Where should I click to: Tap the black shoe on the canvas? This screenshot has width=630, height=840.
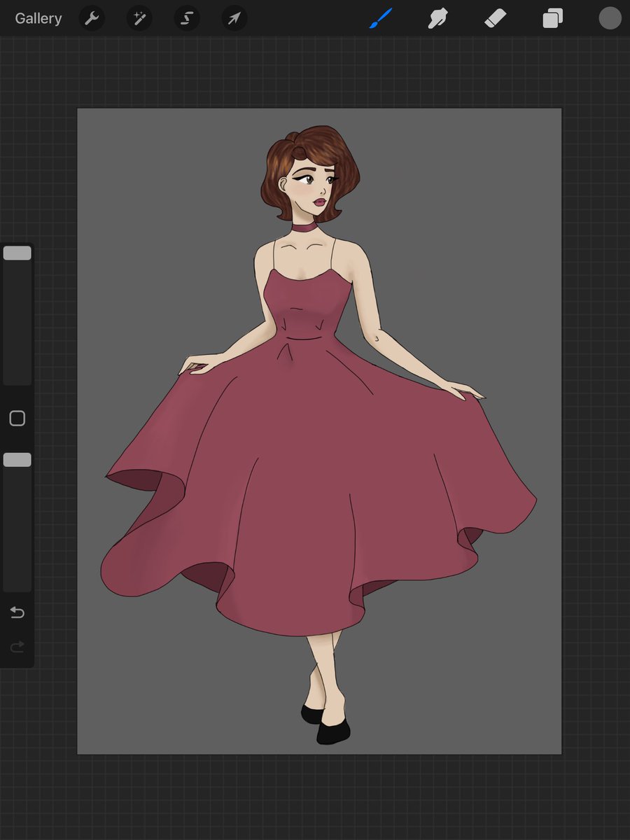click(332, 731)
